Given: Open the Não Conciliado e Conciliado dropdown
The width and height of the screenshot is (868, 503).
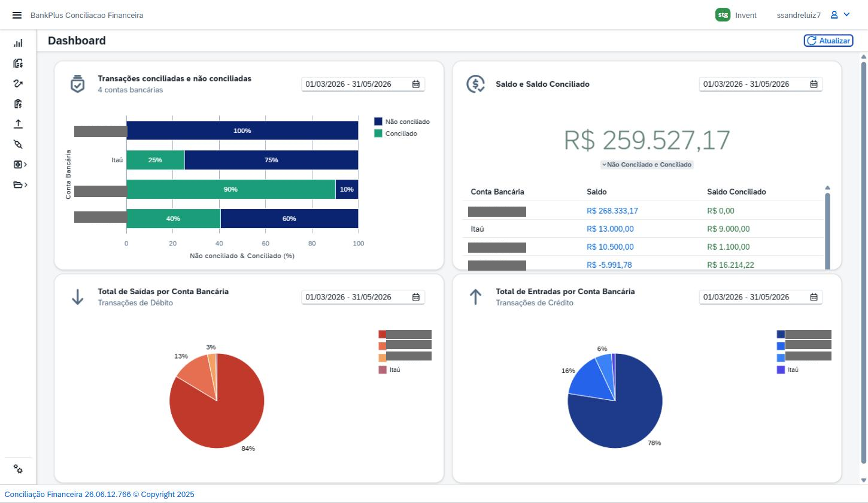Looking at the screenshot, I should click(647, 165).
